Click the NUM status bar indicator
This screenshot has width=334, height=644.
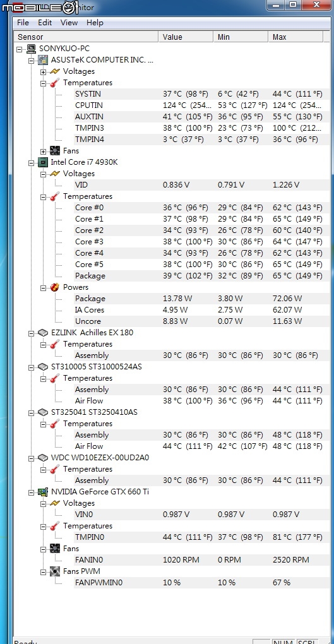point(283,641)
